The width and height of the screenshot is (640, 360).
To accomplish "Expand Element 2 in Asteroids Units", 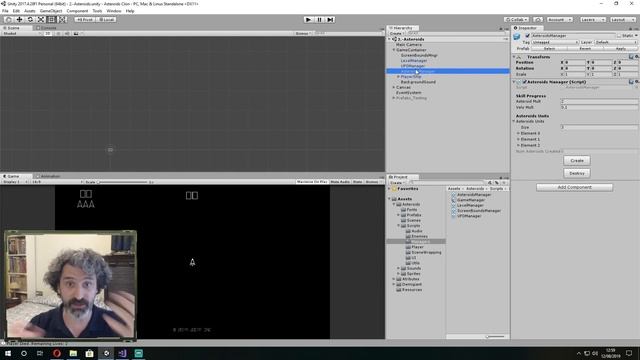I will [518, 145].
